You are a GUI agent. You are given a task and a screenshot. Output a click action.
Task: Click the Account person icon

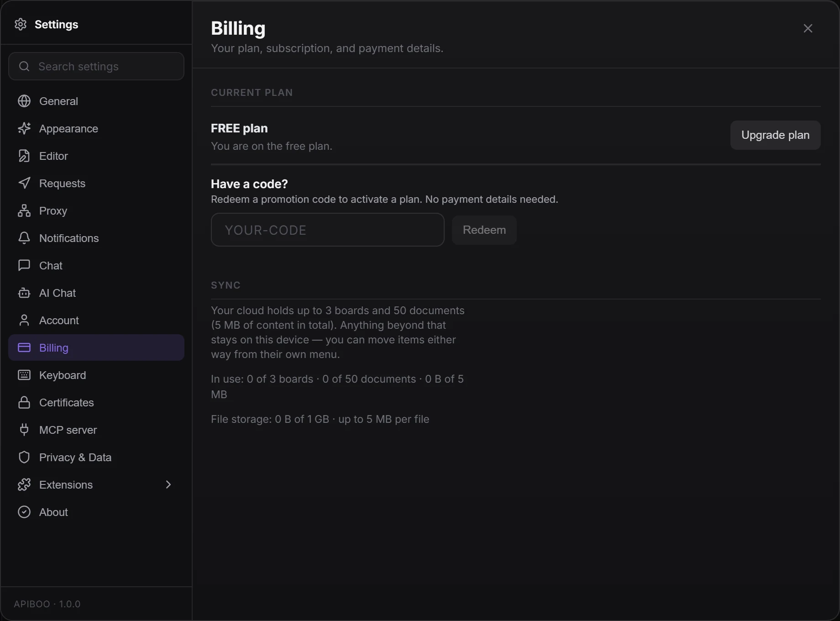coord(24,320)
